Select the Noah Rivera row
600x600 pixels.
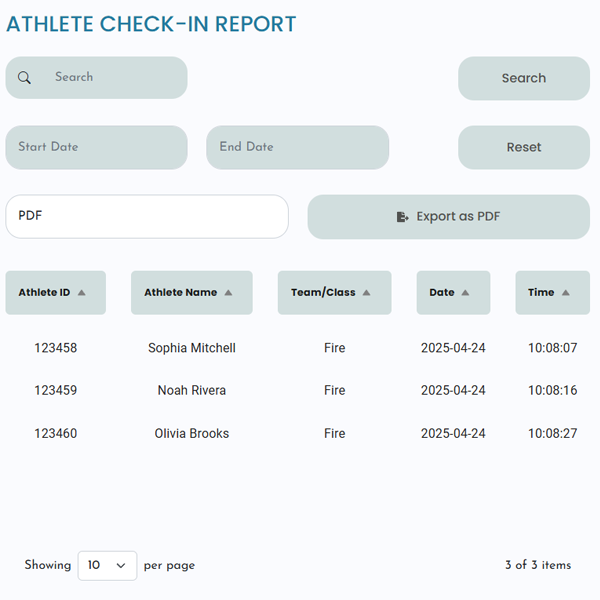click(x=192, y=390)
